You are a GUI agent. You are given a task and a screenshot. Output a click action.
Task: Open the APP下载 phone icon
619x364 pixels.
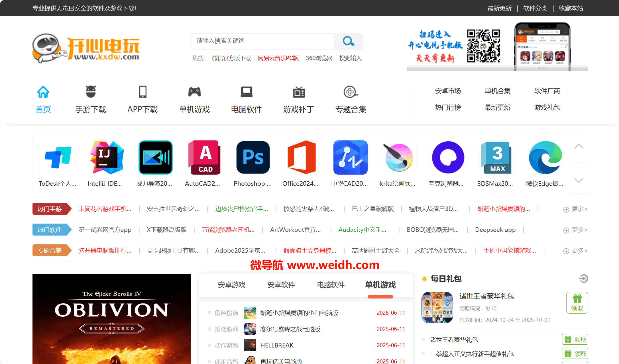point(142,92)
